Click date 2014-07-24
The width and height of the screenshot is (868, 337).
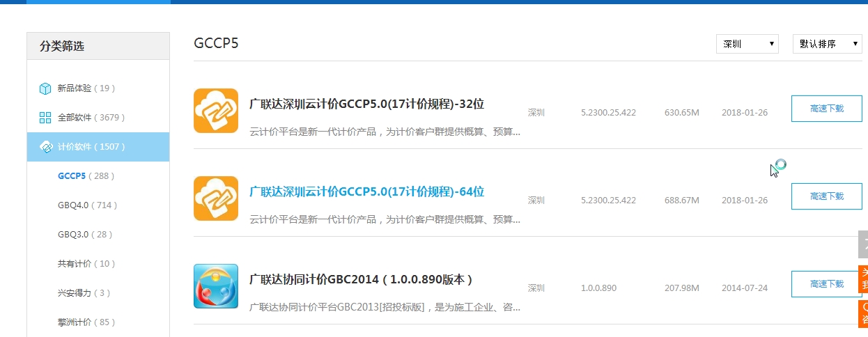(x=745, y=288)
